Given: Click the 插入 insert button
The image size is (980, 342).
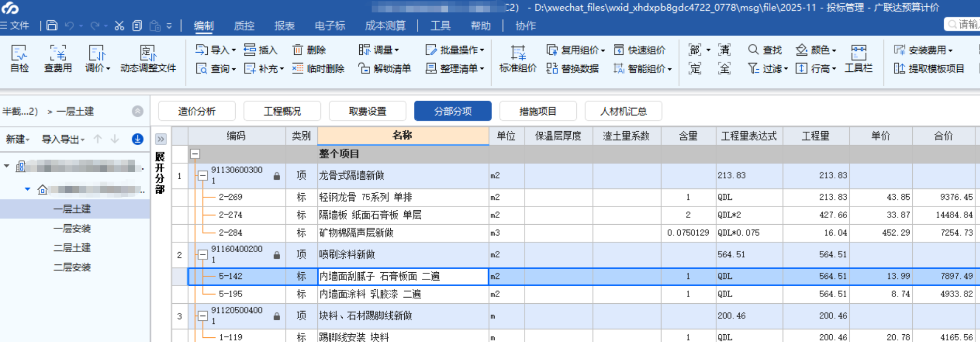Looking at the screenshot, I should coord(261,50).
